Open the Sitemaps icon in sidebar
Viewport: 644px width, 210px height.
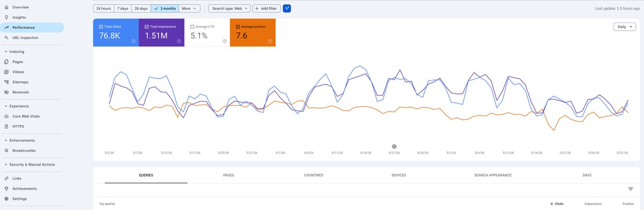(x=6, y=82)
